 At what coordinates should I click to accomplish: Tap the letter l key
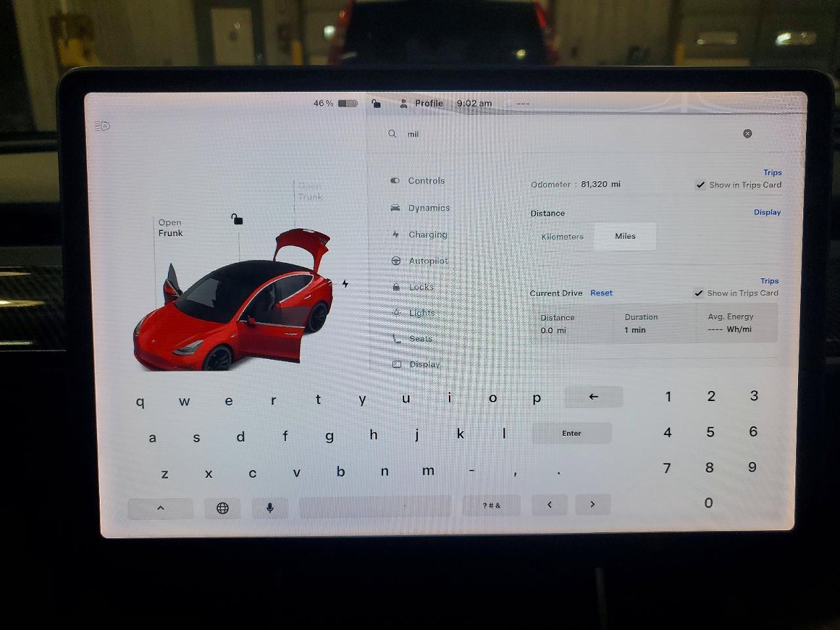[504, 433]
